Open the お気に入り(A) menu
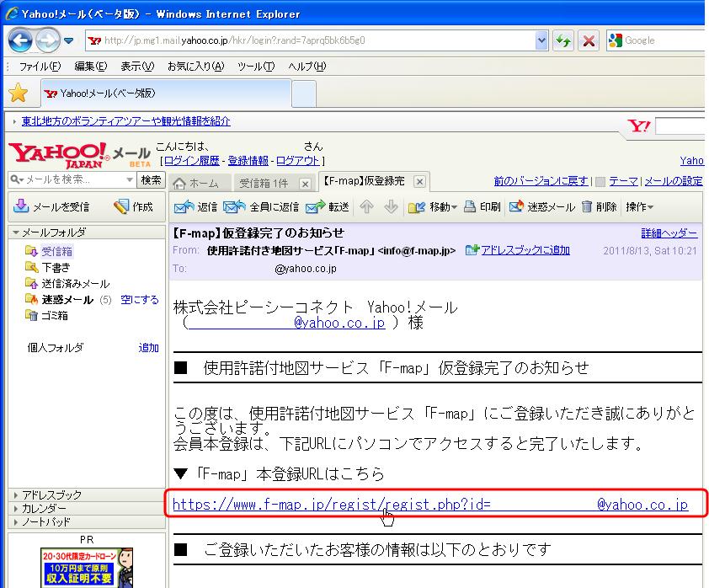709x588 pixels. [x=196, y=67]
